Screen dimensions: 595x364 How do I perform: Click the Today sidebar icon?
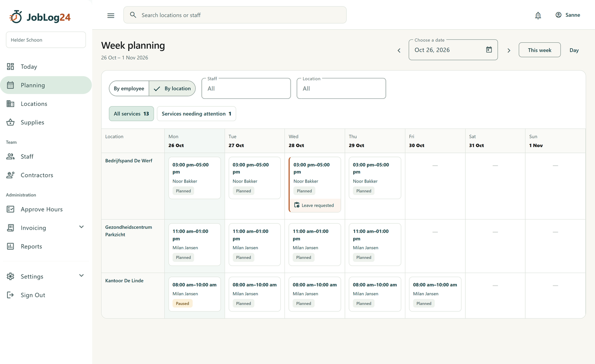point(10,66)
